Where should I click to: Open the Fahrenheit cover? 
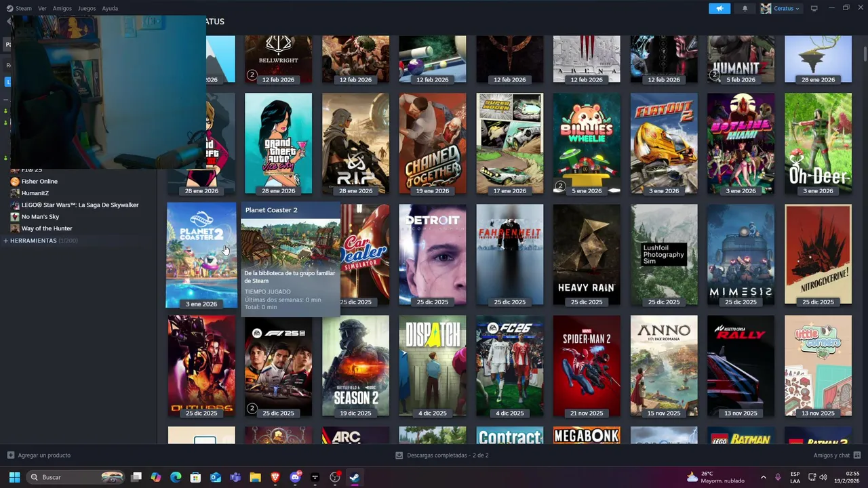click(510, 254)
